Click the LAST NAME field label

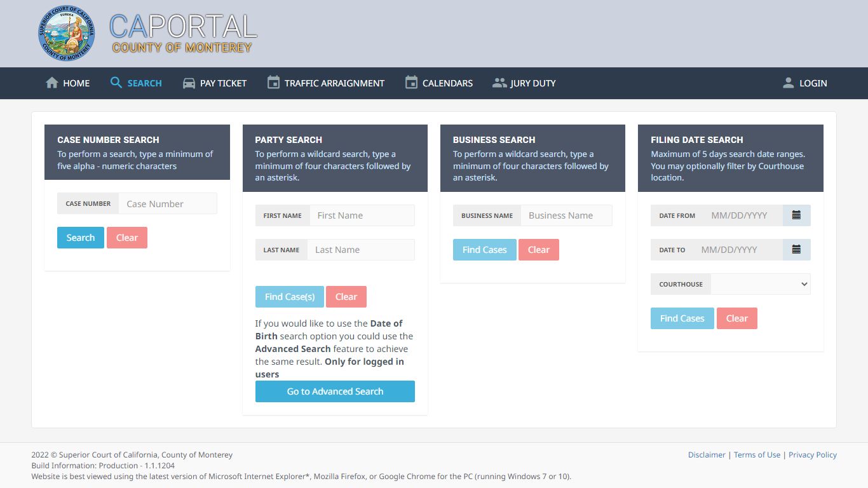(x=281, y=250)
